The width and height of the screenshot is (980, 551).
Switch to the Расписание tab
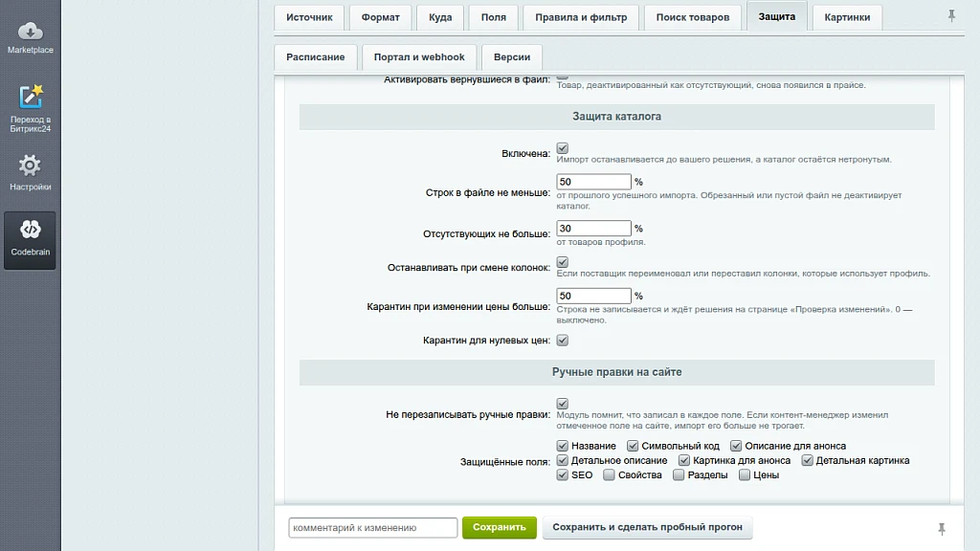(315, 56)
